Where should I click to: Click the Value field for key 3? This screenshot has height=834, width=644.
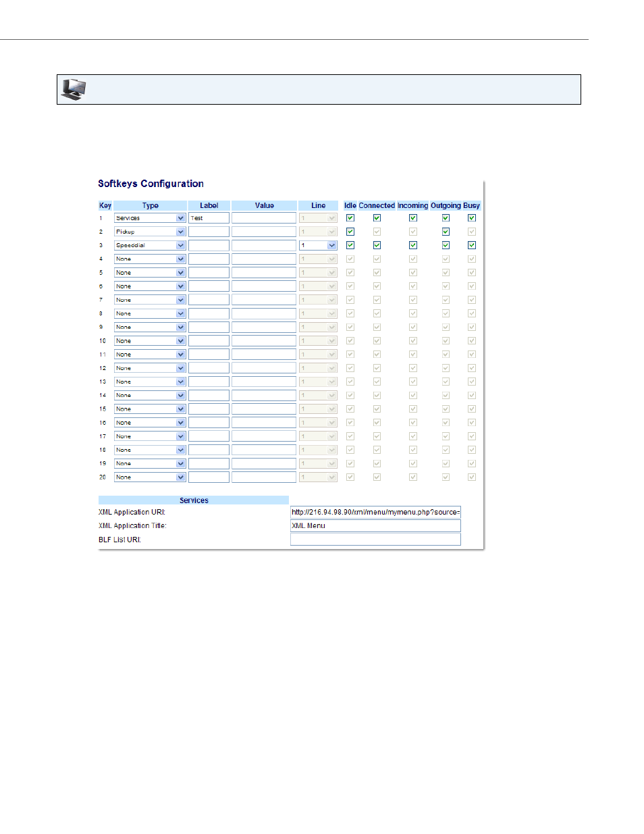tap(264, 245)
